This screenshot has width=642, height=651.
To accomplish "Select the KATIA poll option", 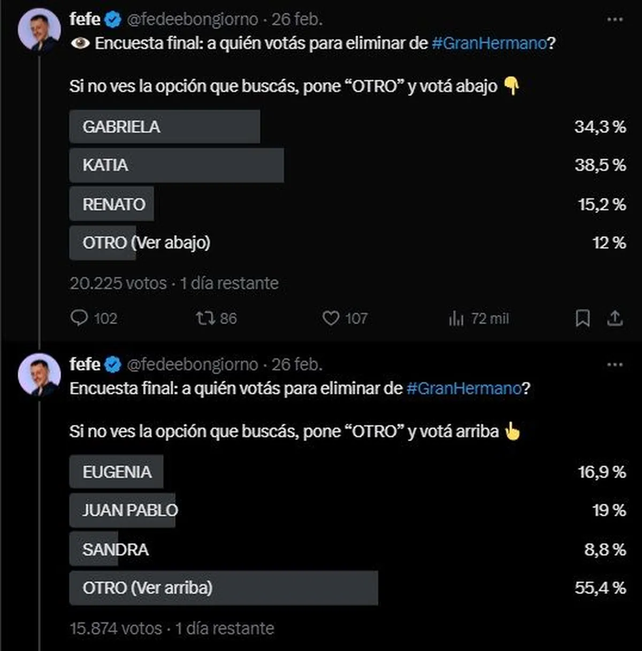I will tap(177, 165).
